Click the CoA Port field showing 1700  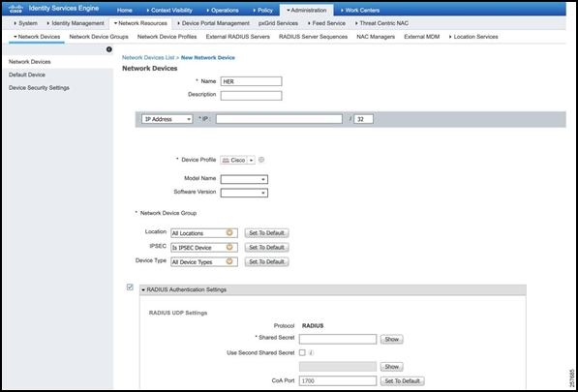[338, 381]
